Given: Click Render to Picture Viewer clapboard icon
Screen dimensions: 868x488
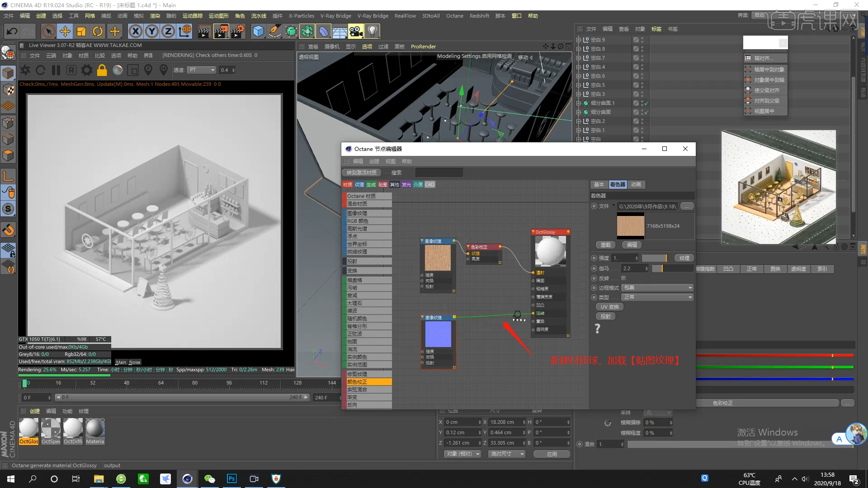Looking at the screenshot, I should tap(221, 31).
